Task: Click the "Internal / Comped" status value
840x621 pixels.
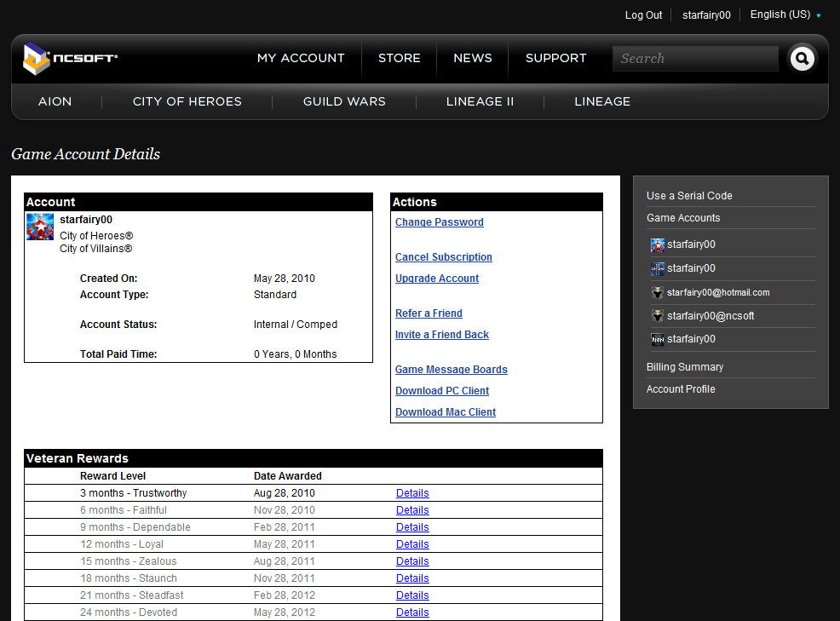Action: [x=295, y=325]
